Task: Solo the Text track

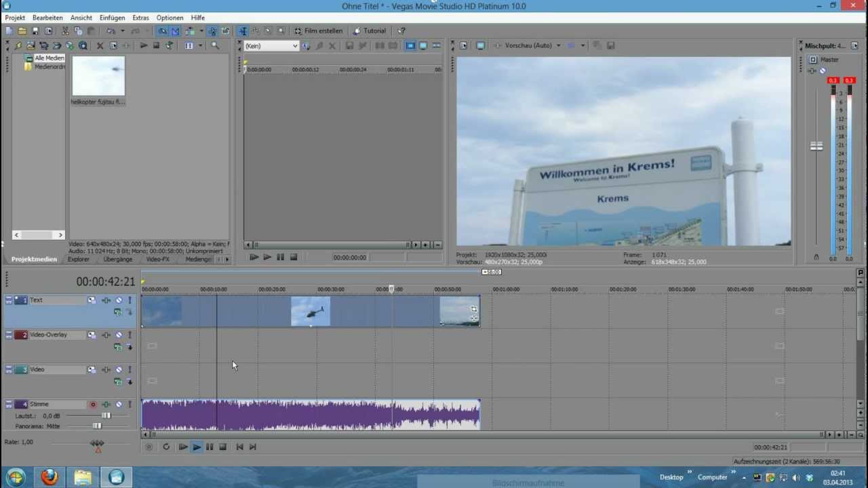Action: coord(130,300)
